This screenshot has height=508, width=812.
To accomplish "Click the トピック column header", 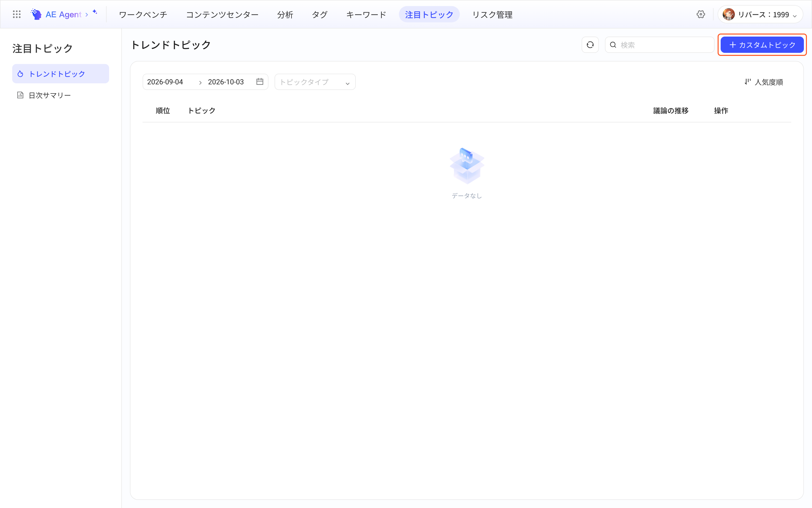I will [201, 110].
